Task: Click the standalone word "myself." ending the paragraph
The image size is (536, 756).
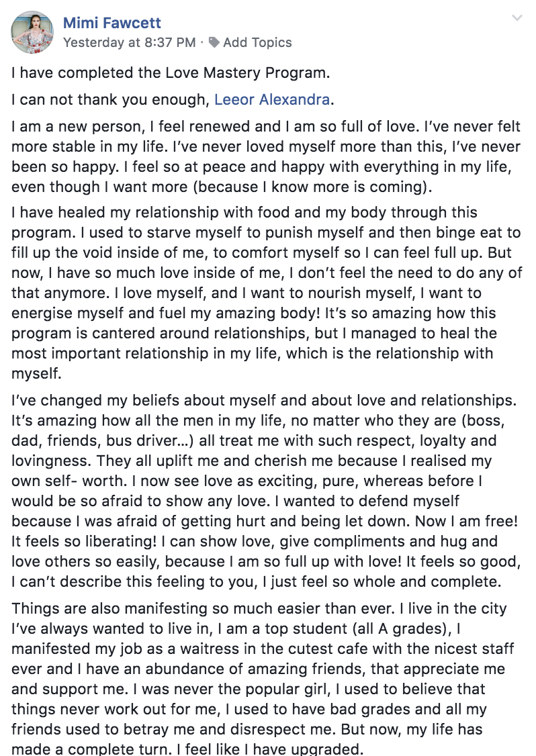Action: (x=37, y=374)
